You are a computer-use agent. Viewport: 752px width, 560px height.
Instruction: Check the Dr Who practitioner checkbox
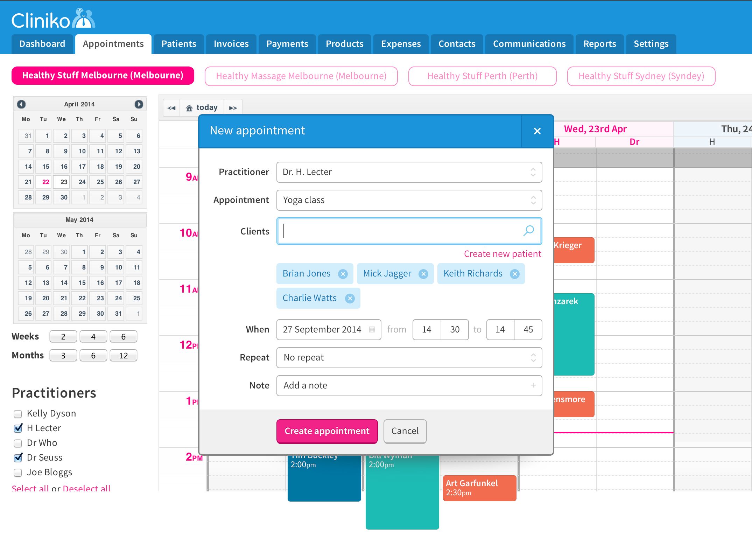point(18,443)
